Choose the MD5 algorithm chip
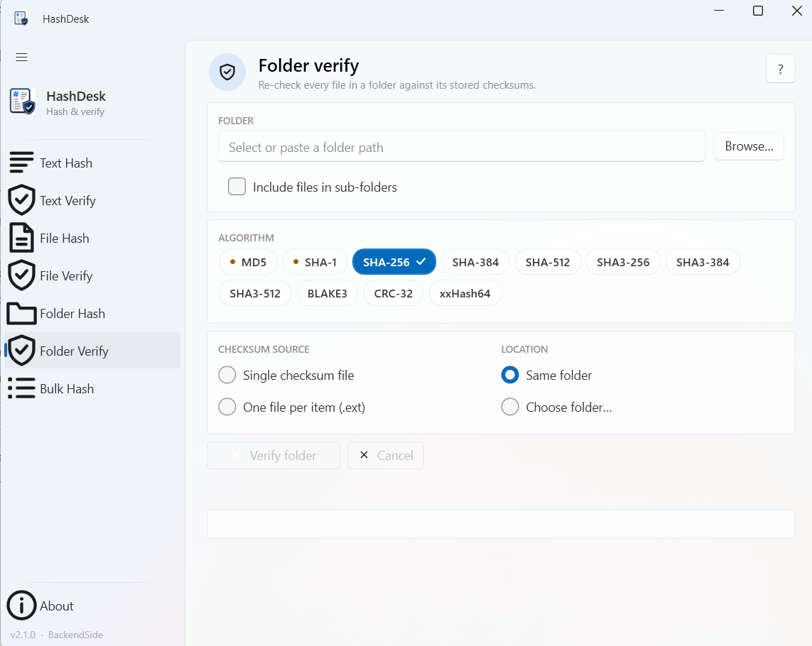812x646 pixels. point(248,262)
